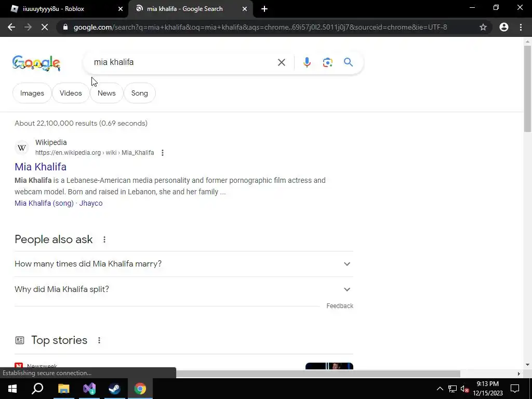Screen dimensions: 532x399
Task: Click the horizontal scrollbar at the bottom
Action: (x=318, y=374)
